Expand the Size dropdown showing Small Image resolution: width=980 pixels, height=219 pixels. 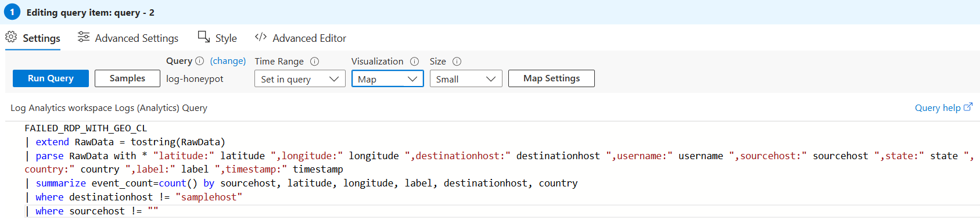[466, 79]
